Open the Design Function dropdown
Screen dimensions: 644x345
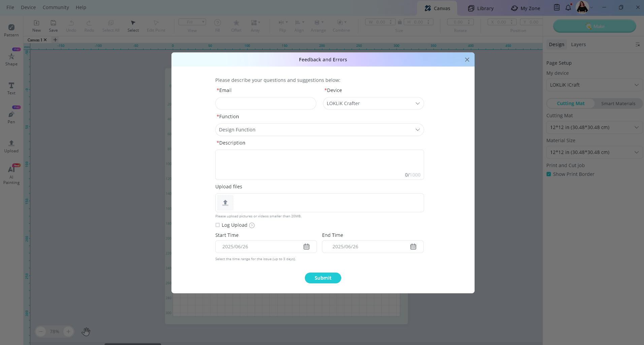pos(319,130)
